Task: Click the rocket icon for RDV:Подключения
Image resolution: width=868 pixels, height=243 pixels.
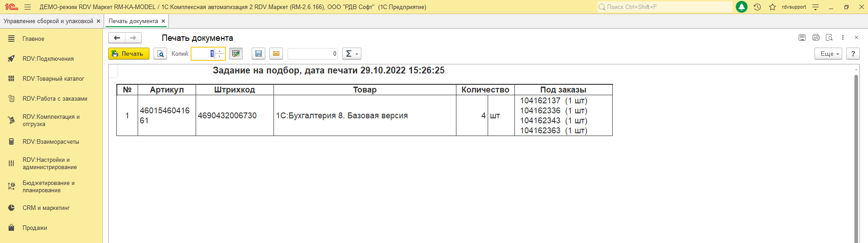Action: click(11, 58)
